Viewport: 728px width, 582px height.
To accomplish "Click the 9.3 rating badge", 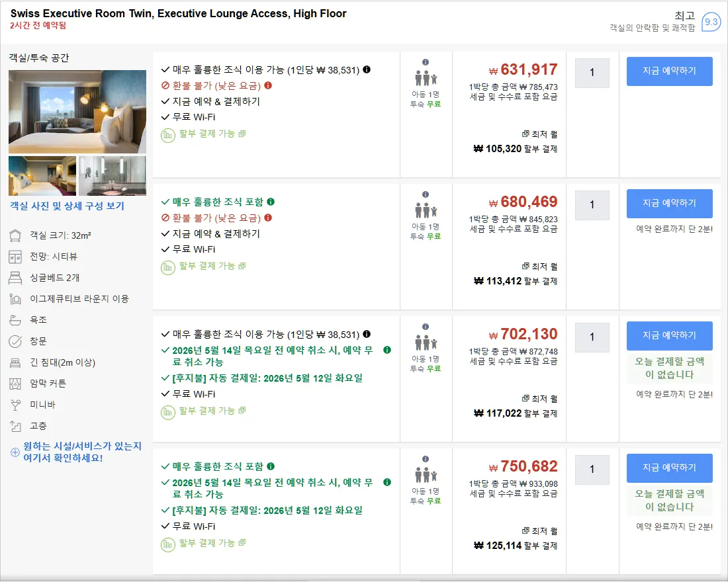I will click(x=711, y=22).
